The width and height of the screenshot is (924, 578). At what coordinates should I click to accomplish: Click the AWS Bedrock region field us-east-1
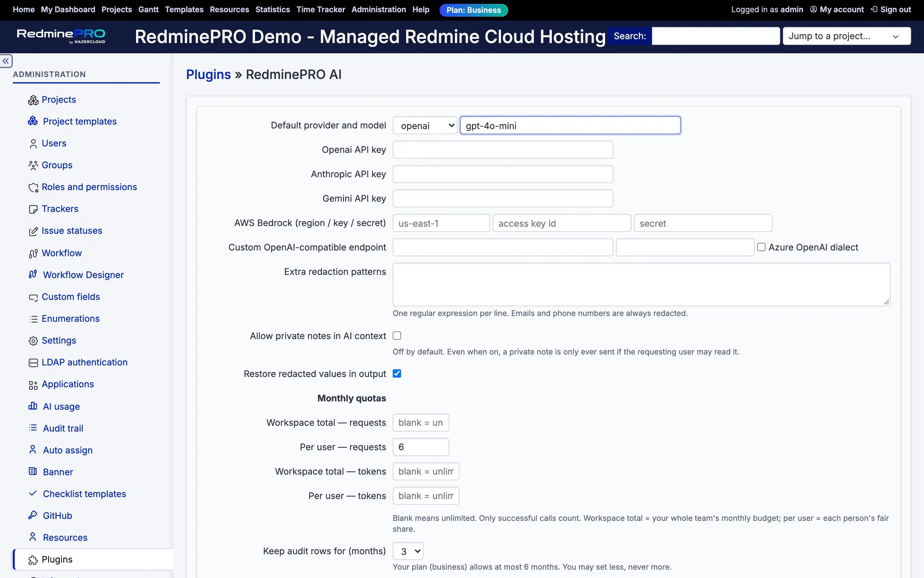tap(441, 223)
